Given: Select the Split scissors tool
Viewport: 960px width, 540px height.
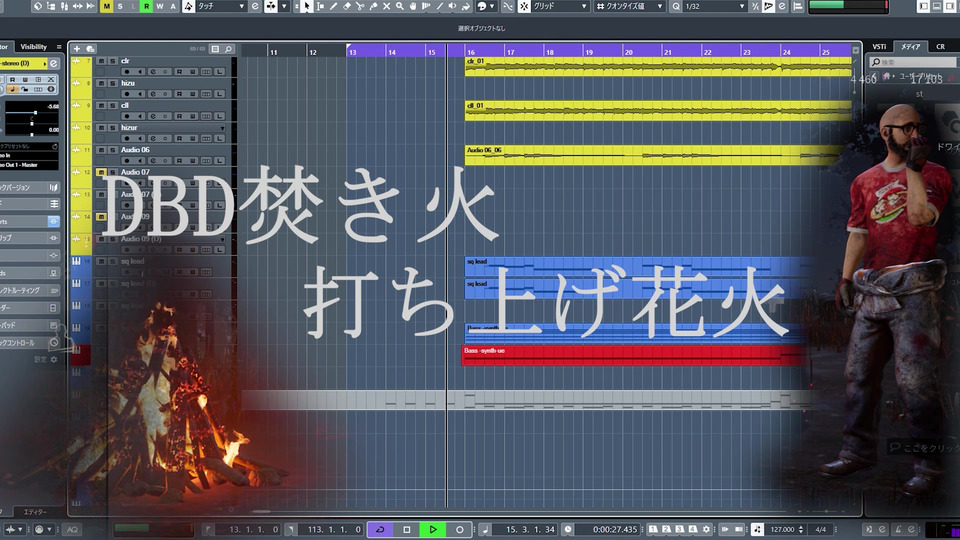Looking at the screenshot, I should point(360,6).
